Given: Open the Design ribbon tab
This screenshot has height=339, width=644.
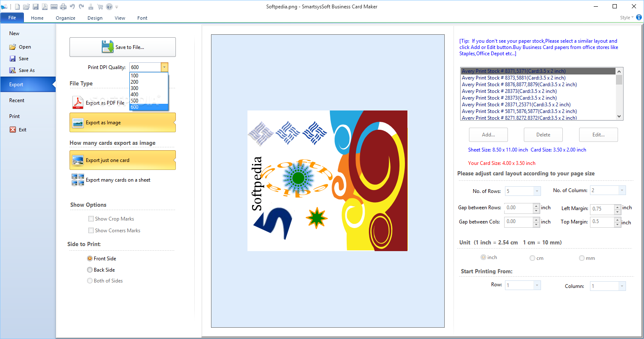Looking at the screenshot, I should (95, 18).
